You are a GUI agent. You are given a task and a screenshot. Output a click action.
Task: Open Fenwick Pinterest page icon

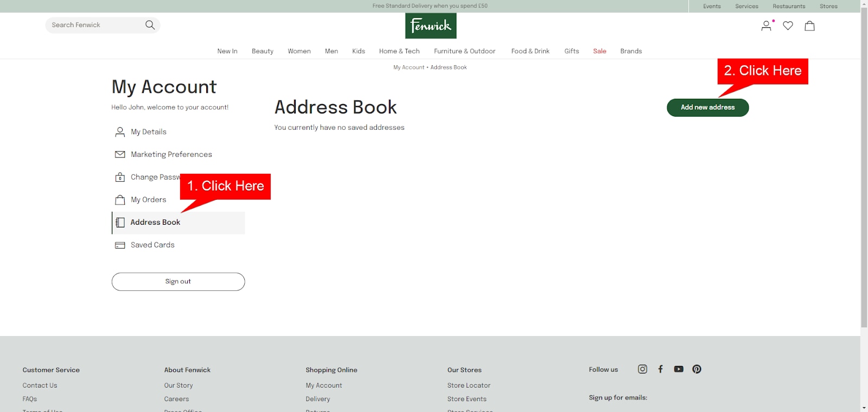tap(697, 369)
